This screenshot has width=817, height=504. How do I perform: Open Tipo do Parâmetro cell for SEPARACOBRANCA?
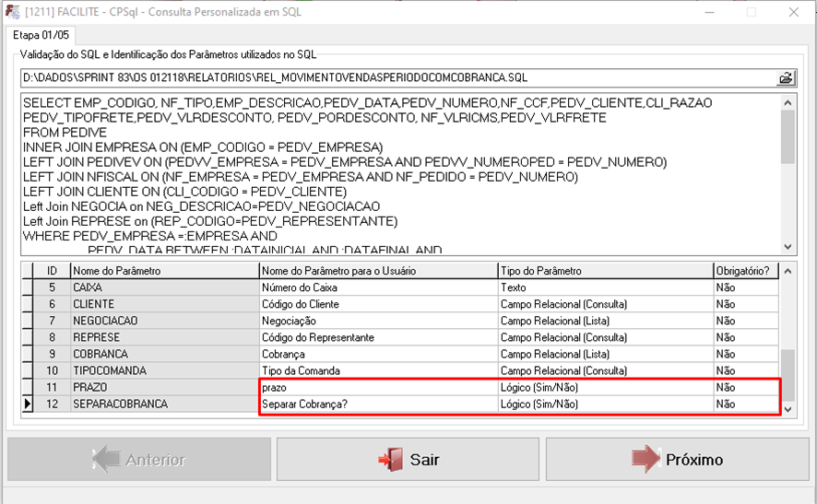click(x=604, y=404)
